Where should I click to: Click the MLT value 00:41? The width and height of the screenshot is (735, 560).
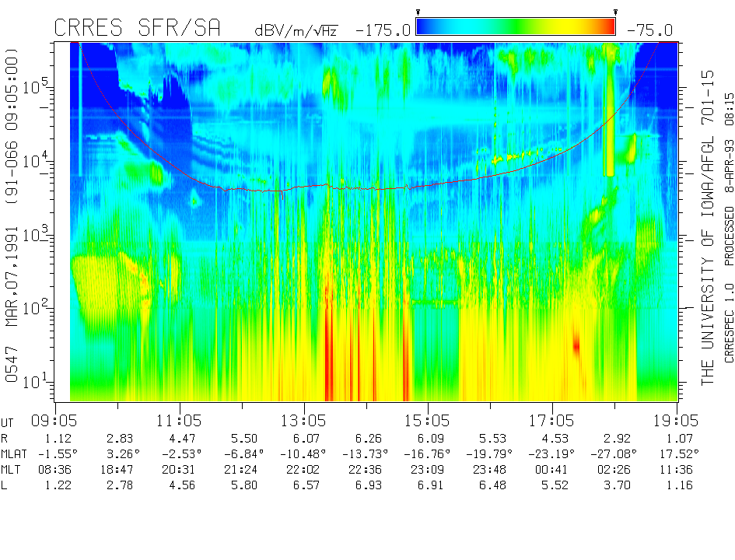pyautogui.click(x=551, y=470)
